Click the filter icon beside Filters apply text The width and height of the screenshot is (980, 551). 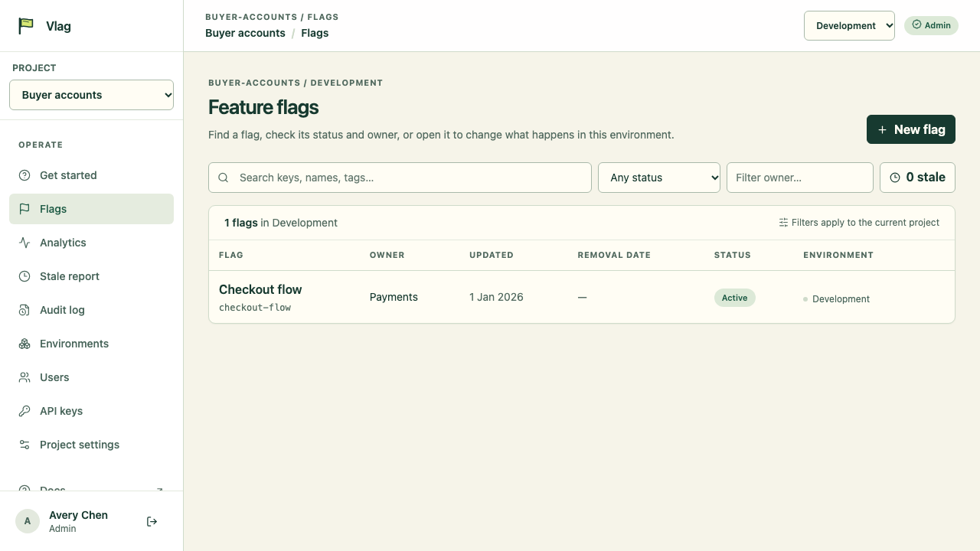(x=783, y=223)
